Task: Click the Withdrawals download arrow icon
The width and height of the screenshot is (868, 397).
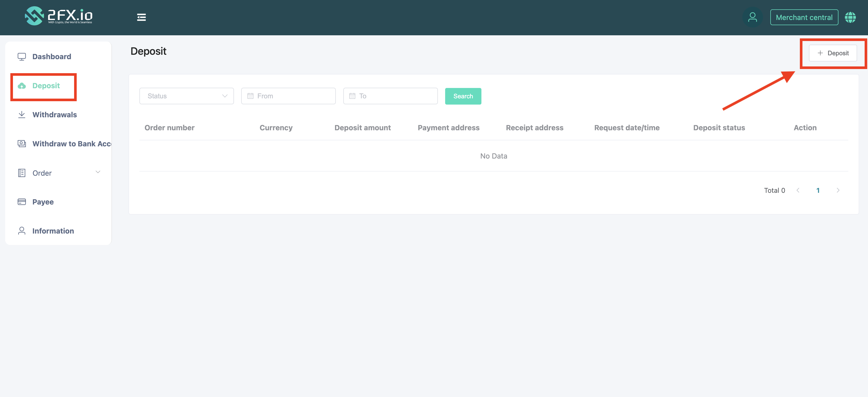Action: (x=22, y=115)
